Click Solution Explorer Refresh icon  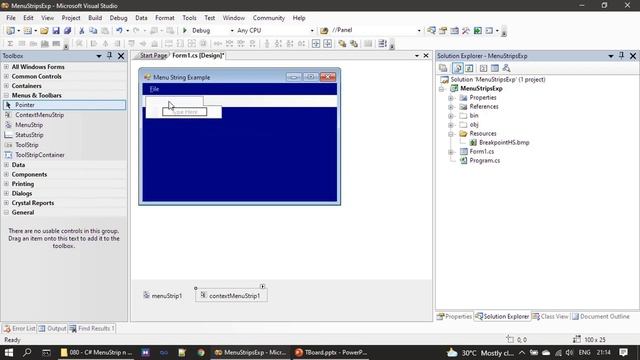coord(469,68)
